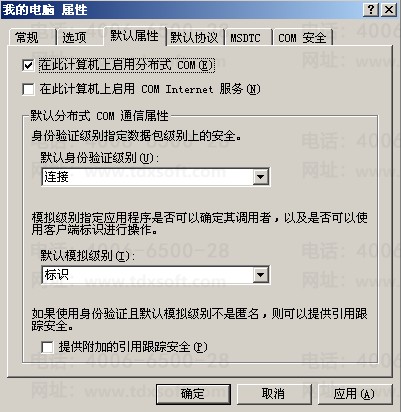The width and height of the screenshot is (401, 412).
Task: Check 提供附加的引用跟踪安全 option
Action: coord(47,347)
